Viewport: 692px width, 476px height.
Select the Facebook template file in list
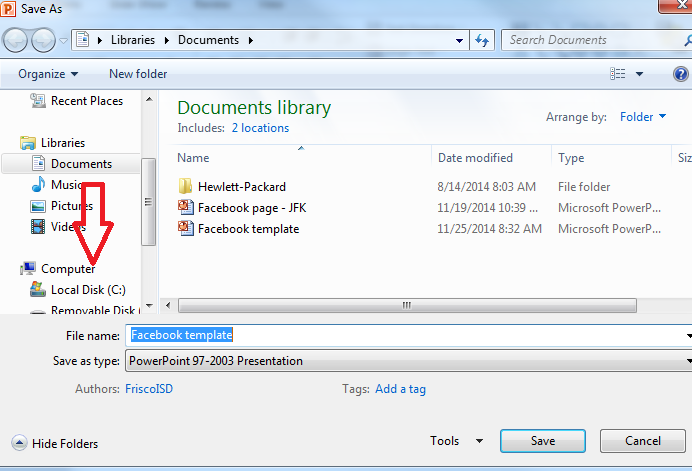(248, 229)
